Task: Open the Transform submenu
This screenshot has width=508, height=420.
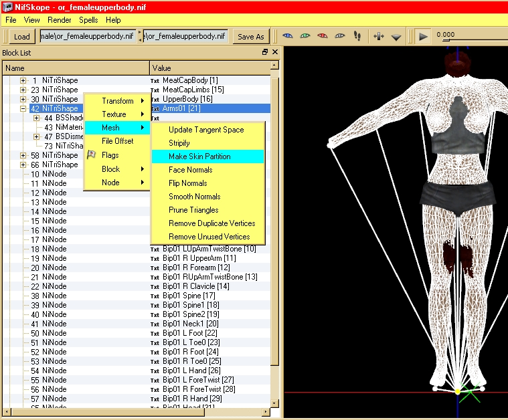Action: click(x=117, y=101)
